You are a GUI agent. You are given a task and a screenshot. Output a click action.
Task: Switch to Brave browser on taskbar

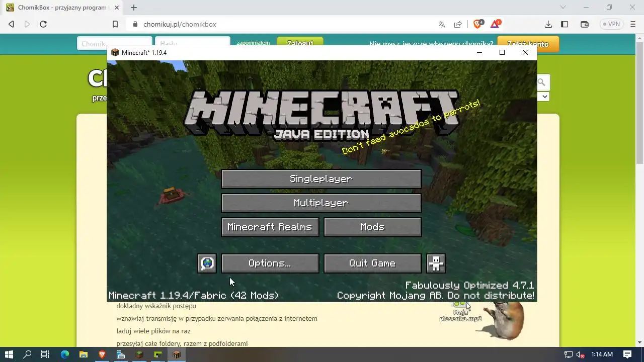point(102,354)
